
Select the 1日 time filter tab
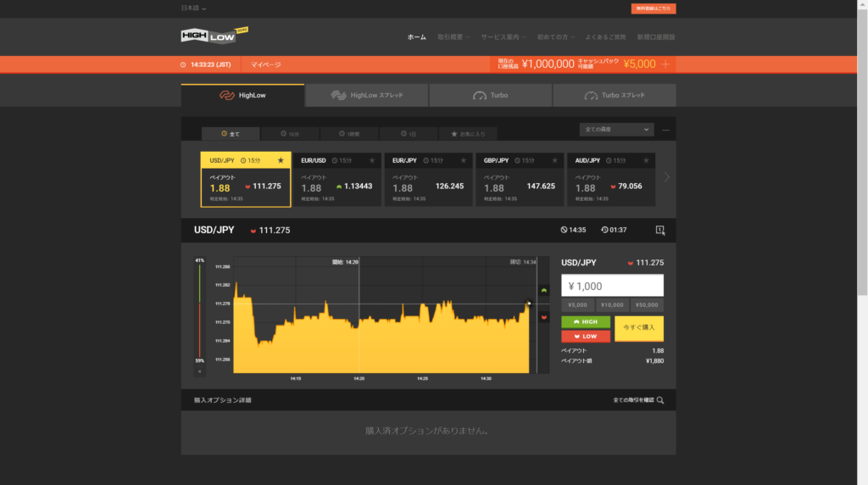coord(409,134)
